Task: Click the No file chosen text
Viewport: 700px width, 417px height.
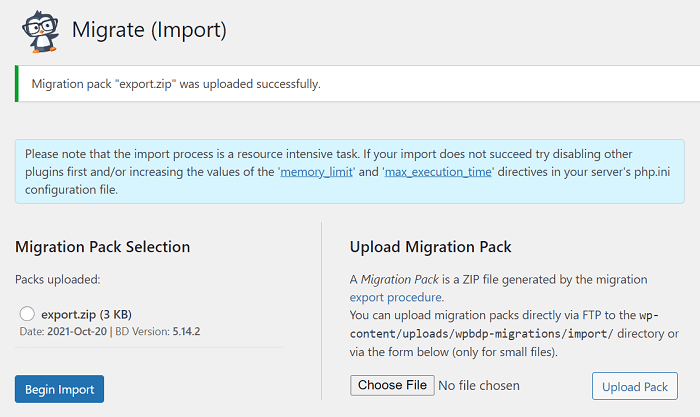Action: click(x=479, y=385)
